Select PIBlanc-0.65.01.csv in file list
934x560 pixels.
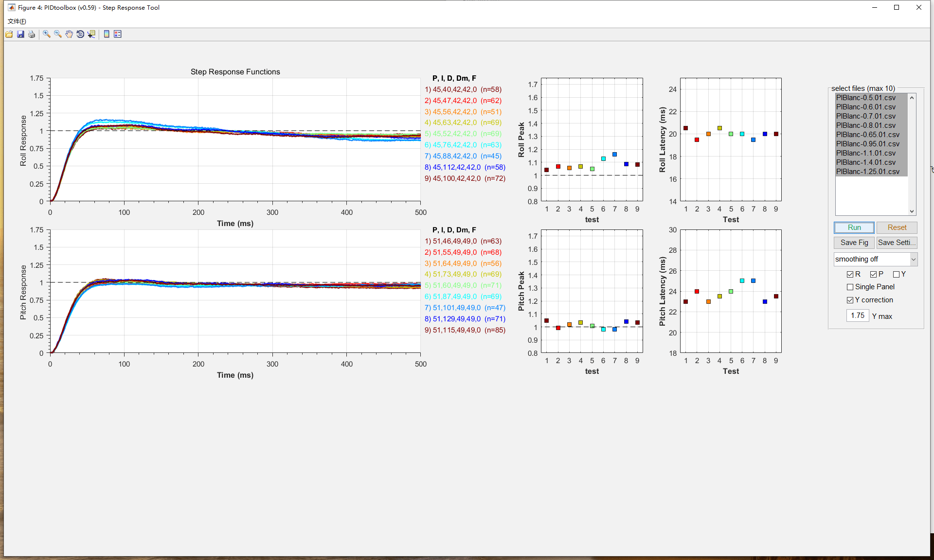coord(871,135)
